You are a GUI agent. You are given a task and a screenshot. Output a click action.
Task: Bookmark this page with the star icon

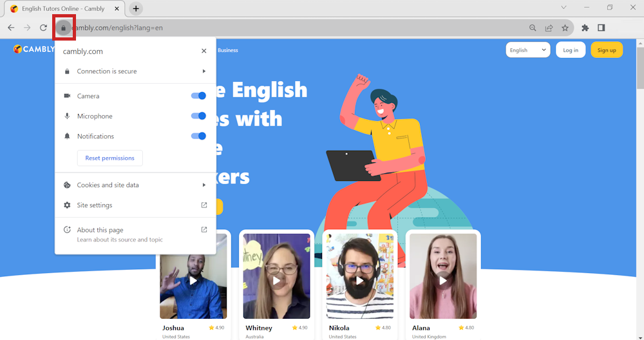[565, 28]
